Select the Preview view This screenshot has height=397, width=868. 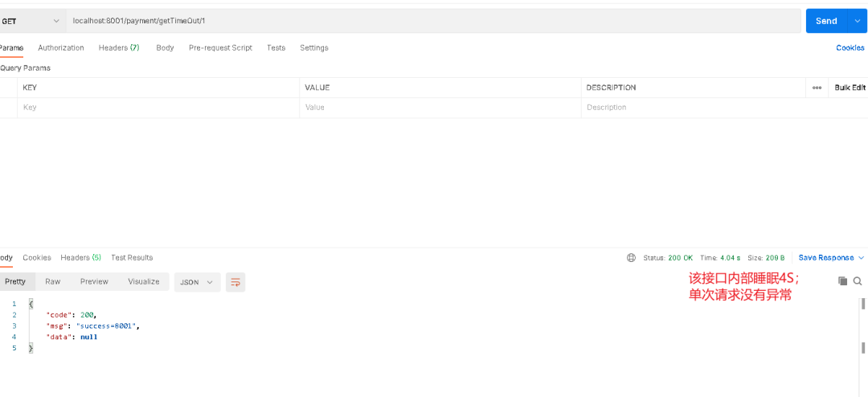pyautogui.click(x=94, y=281)
